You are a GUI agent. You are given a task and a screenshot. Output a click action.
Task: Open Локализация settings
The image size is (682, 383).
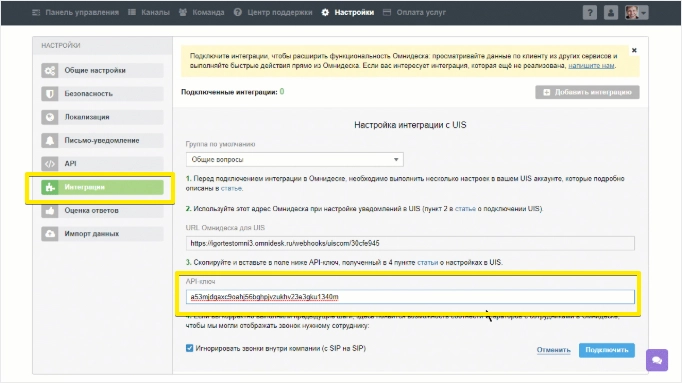(x=102, y=117)
